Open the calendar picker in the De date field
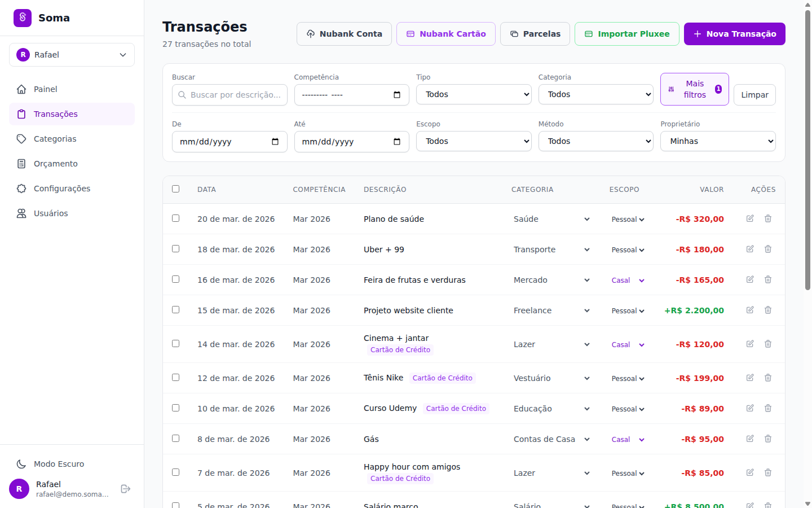The height and width of the screenshot is (508, 812). click(x=275, y=142)
